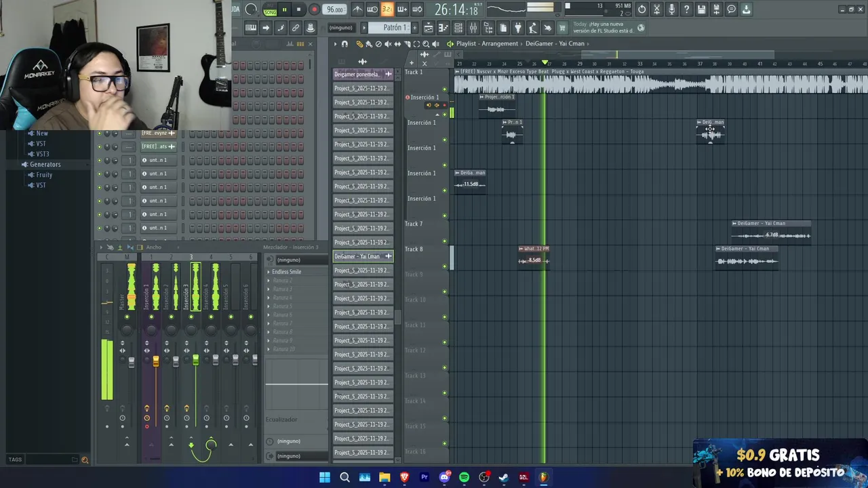Expand the Ranura 2 effect slot arrow

pos(269,281)
